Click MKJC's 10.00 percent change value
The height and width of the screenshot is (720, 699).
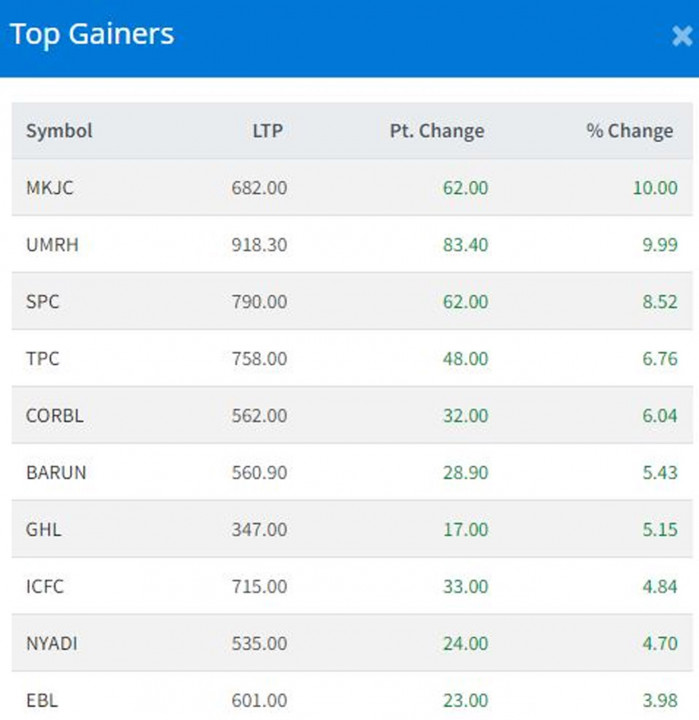point(654,187)
